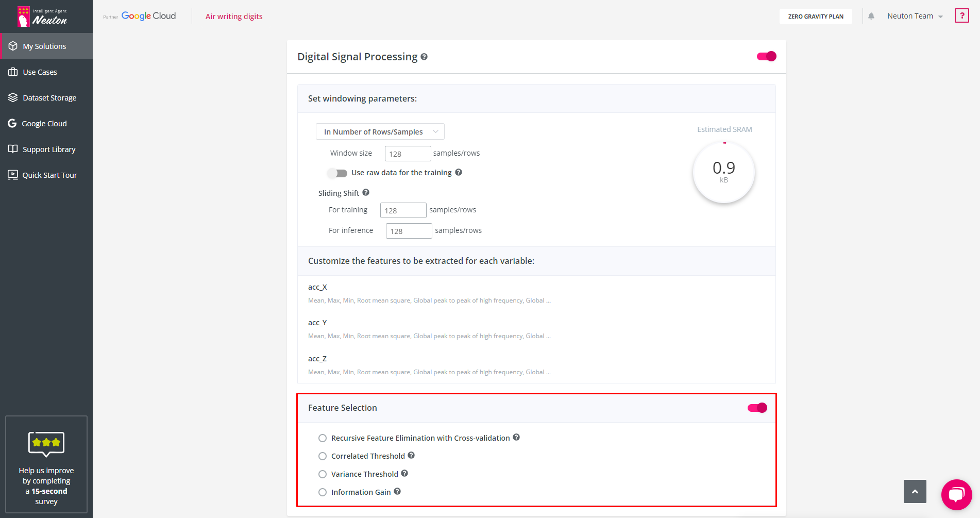Click the For inference shift field
980x518 pixels.
[409, 231]
